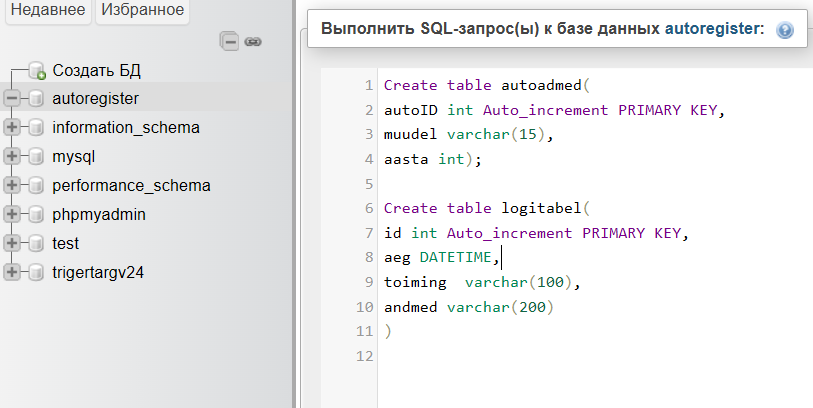Follow the autoregister link in query header
Image resolution: width=813 pixels, height=408 pixels.
[x=714, y=29]
